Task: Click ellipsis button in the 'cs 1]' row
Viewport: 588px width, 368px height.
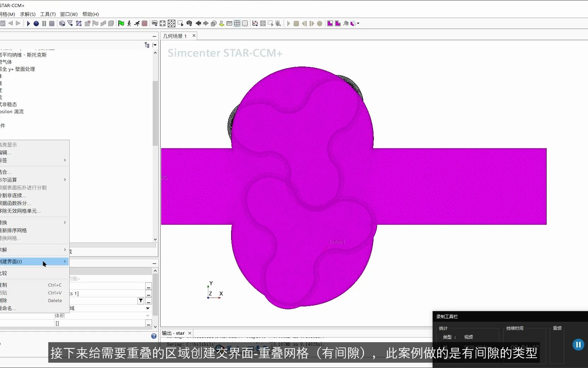Action: pyautogui.click(x=148, y=294)
